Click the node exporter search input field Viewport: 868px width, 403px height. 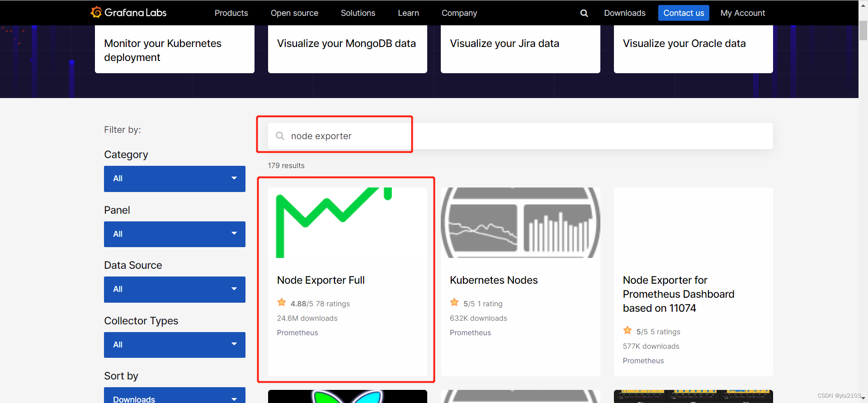click(520, 136)
